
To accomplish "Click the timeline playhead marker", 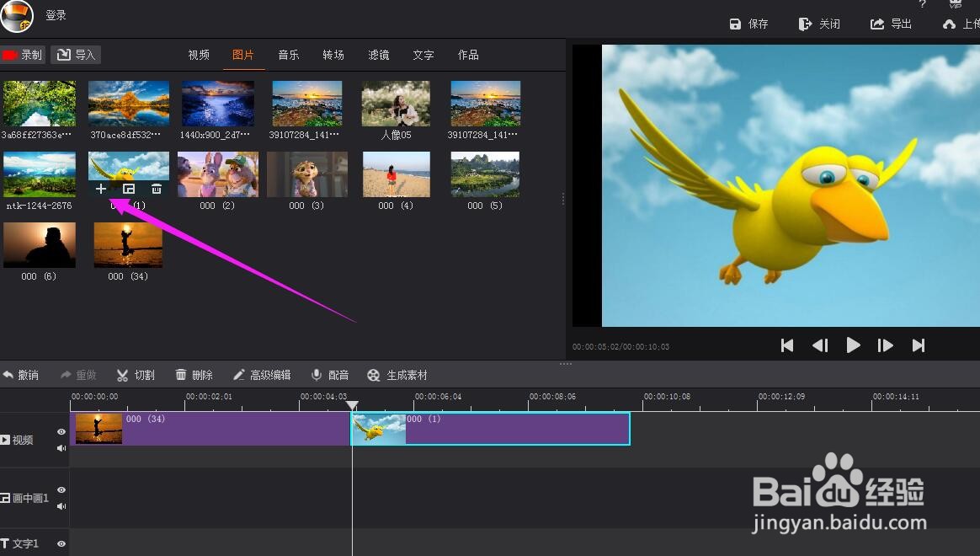I will click(353, 405).
